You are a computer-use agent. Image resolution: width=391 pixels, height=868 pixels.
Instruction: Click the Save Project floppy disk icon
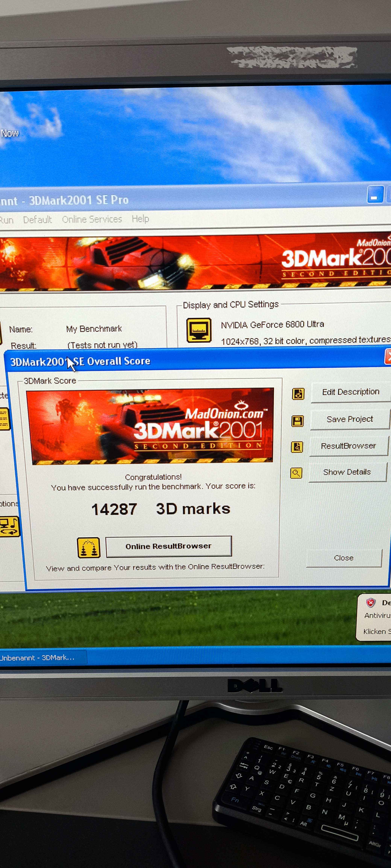click(297, 421)
